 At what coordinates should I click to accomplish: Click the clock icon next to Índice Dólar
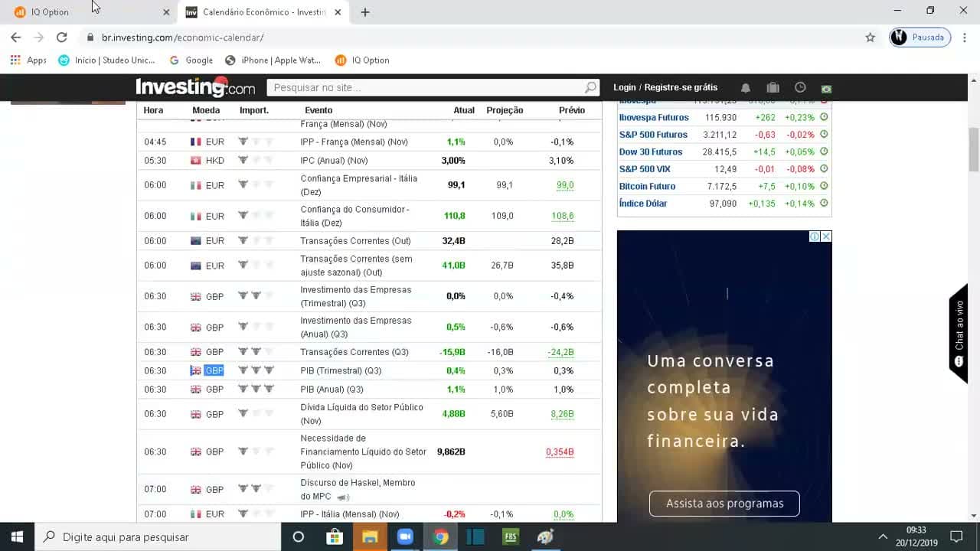[824, 203]
